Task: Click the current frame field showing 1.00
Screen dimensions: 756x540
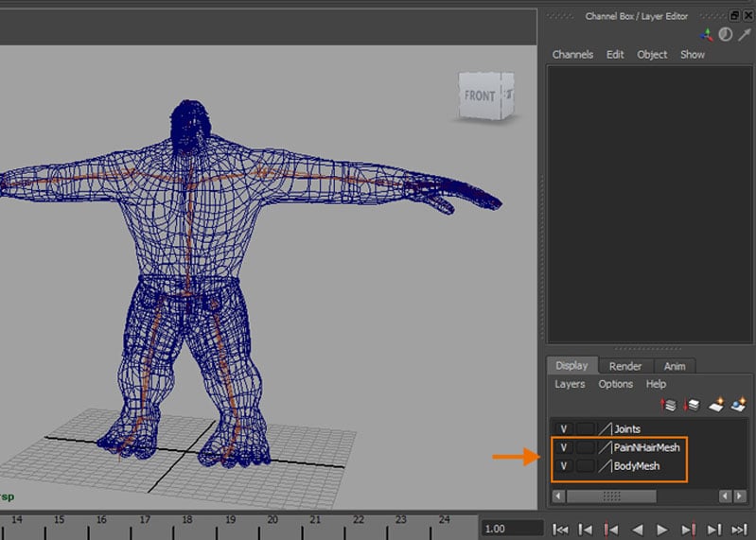Action: pyautogui.click(x=511, y=530)
